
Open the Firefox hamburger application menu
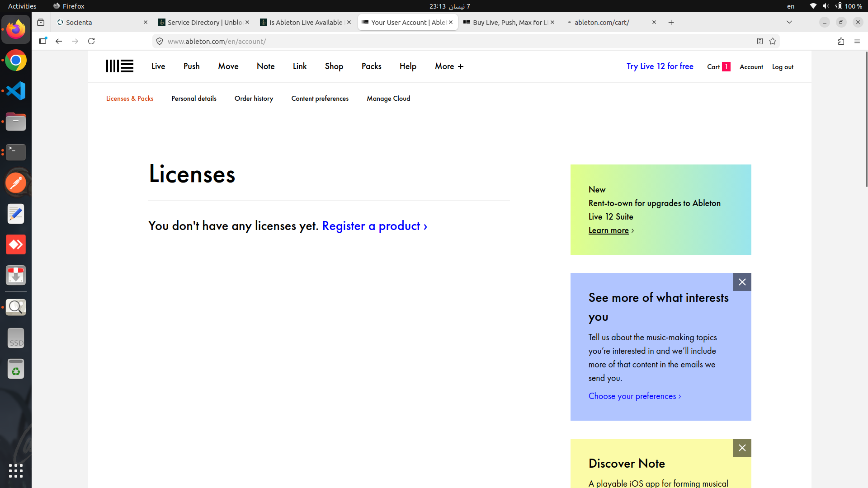coord(857,41)
